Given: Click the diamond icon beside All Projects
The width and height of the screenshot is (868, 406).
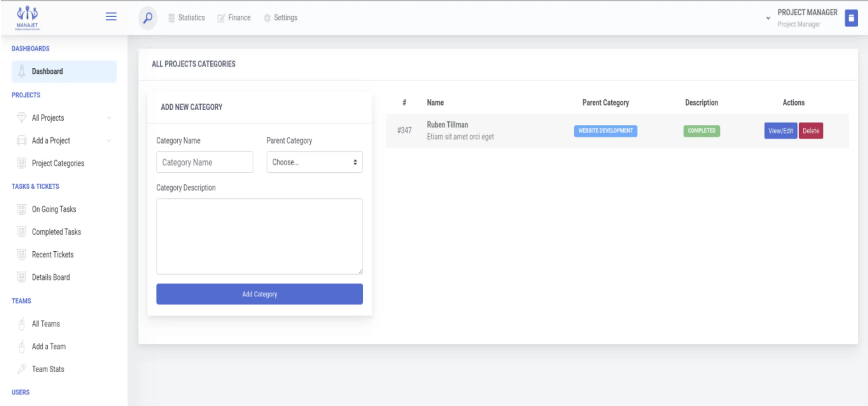Looking at the screenshot, I should click(21, 118).
